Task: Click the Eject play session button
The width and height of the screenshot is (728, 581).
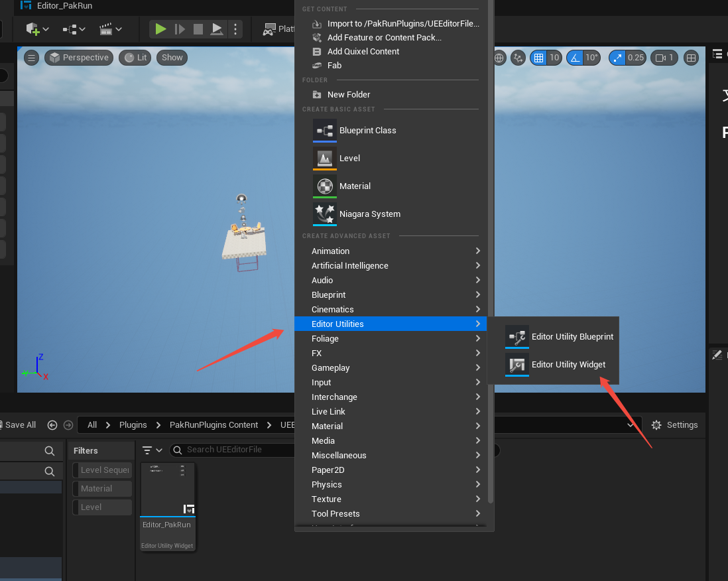Action: [216, 29]
